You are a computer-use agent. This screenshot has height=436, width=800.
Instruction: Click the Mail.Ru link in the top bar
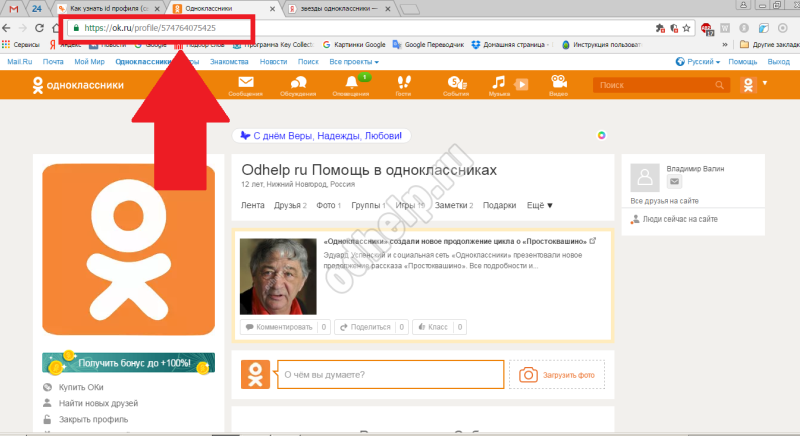coord(19,62)
